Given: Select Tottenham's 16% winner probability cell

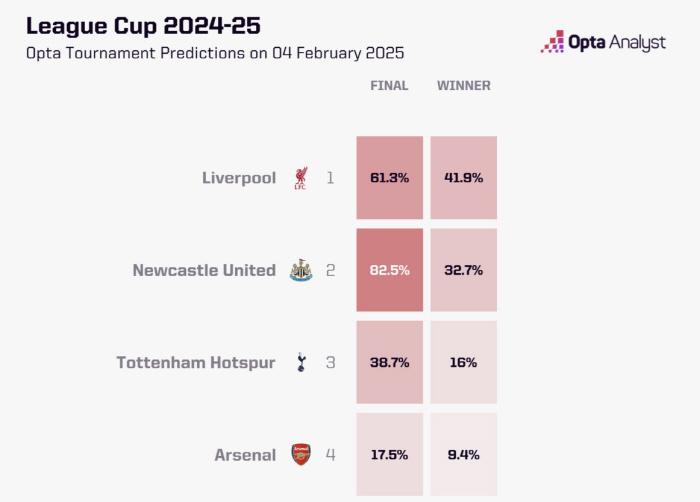Looking at the screenshot, I should 464,362.
